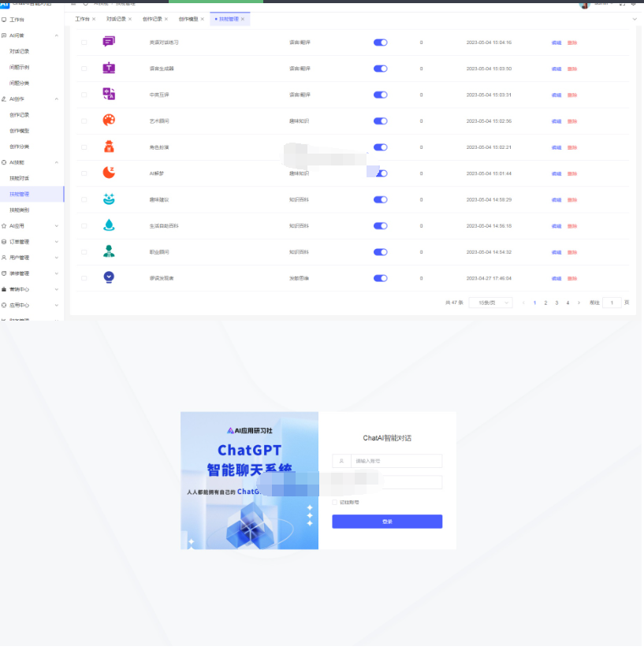The width and height of the screenshot is (644, 650).
Task: Click the 艺术签名 palette icon
Action: tap(108, 121)
